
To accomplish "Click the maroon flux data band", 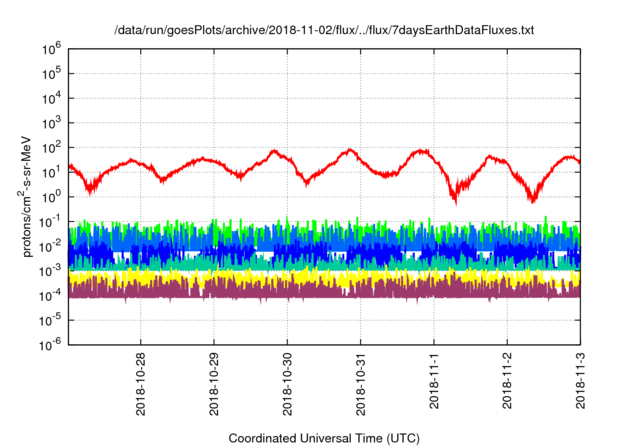I will coord(324,291).
